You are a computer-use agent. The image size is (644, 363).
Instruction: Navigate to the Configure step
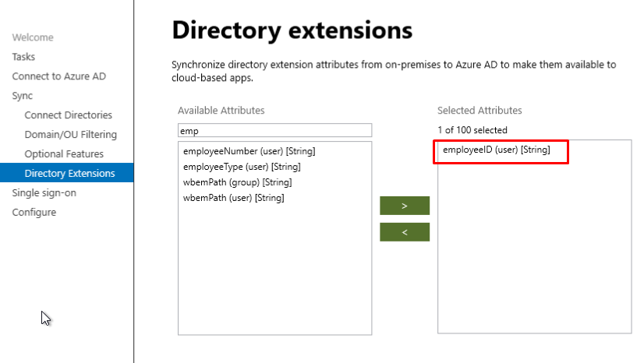[34, 213]
